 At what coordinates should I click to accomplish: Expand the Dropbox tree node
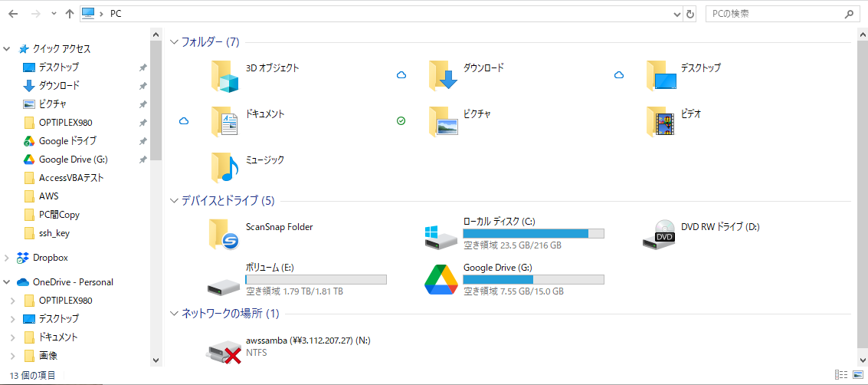(x=8, y=258)
